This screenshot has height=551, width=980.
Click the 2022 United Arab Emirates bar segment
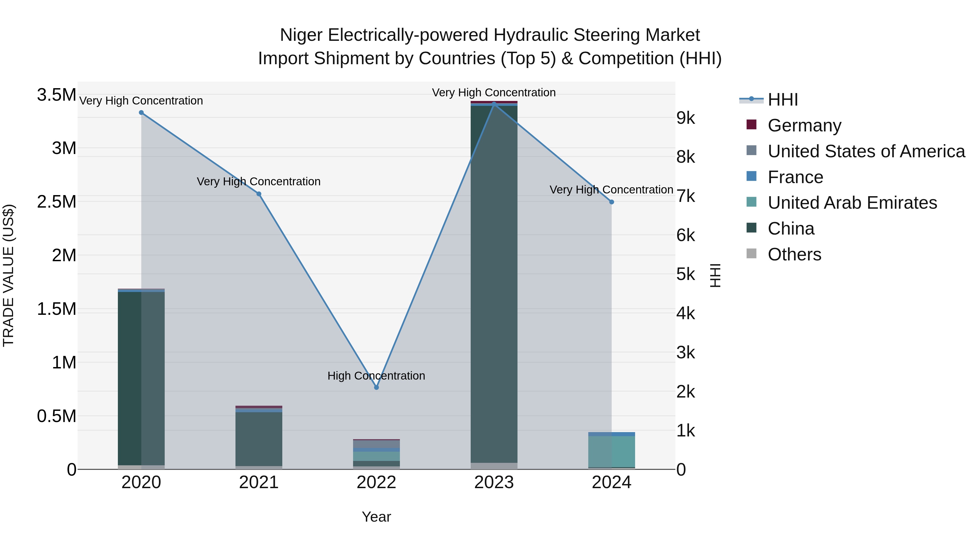[x=376, y=456]
